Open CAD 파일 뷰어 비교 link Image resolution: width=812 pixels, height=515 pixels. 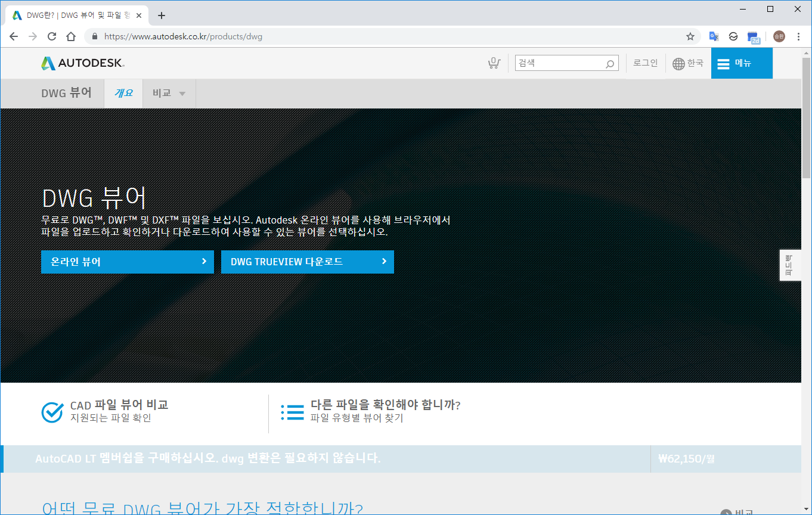pos(119,405)
